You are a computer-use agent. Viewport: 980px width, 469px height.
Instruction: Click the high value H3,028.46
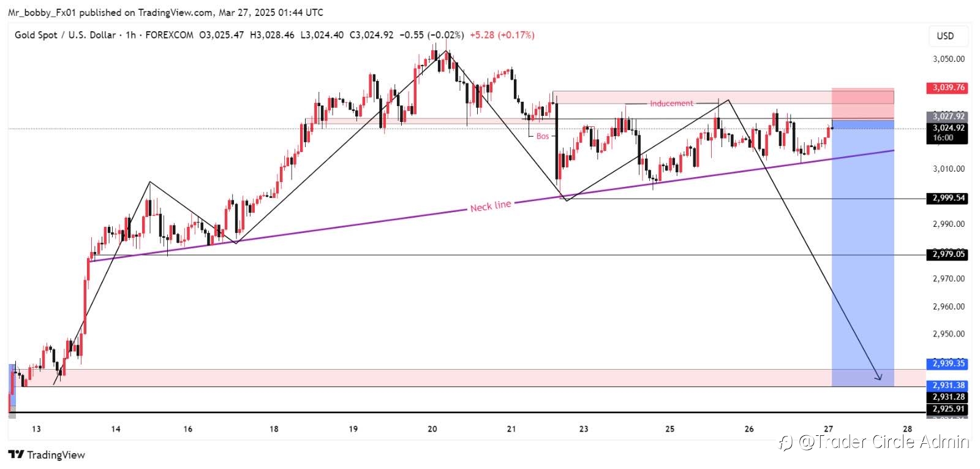(x=272, y=35)
